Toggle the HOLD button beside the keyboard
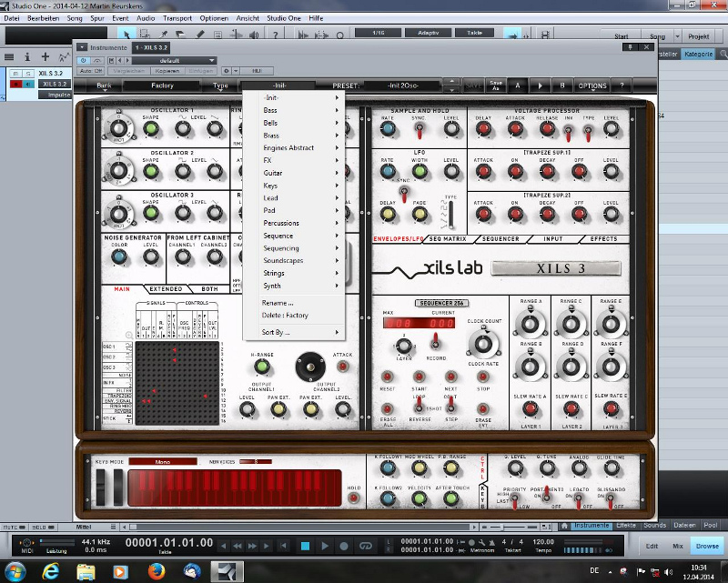This screenshot has height=583, width=728. coord(353,498)
